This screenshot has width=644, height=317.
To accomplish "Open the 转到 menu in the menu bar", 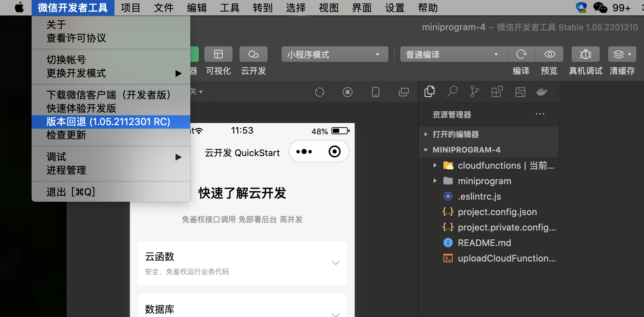I will coord(263,8).
